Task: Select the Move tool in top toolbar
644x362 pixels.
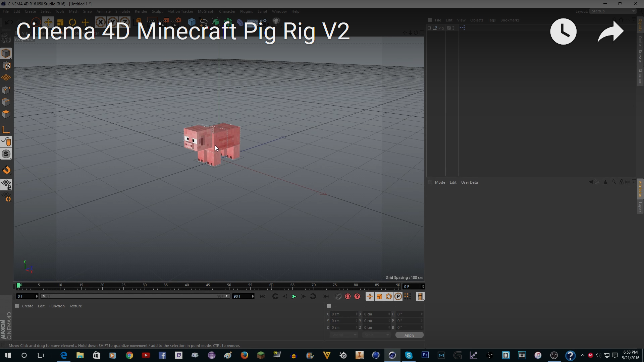Action: tap(48, 22)
